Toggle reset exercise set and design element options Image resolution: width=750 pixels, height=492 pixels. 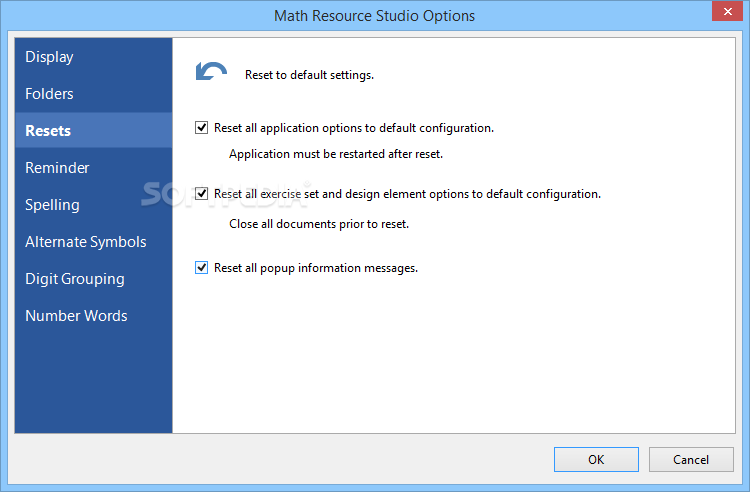click(201, 194)
